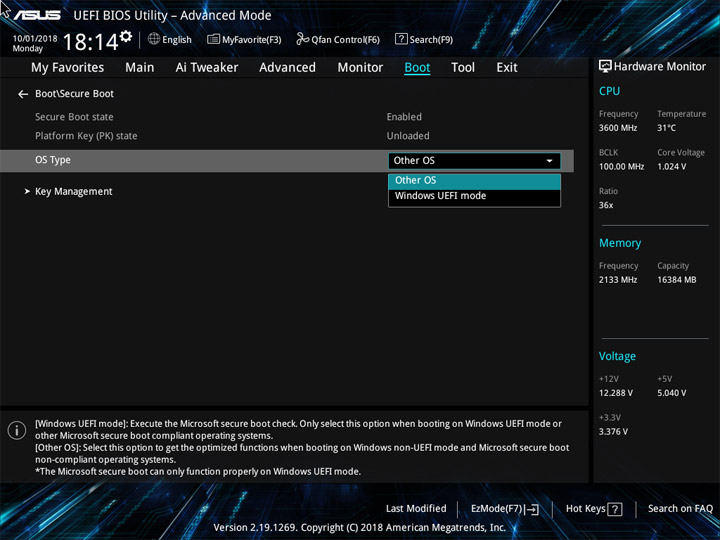The image size is (720, 540).
Task: Click the 1.024 V core voltage value
Action: click(671, 167)
